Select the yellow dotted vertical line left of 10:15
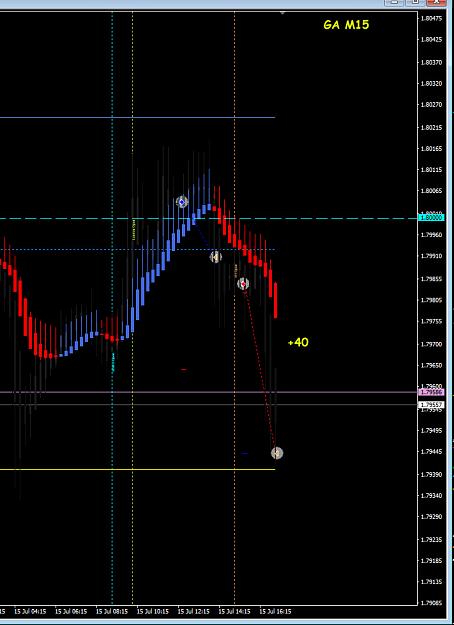Viewport: 454px width, 625px height. 132,308
